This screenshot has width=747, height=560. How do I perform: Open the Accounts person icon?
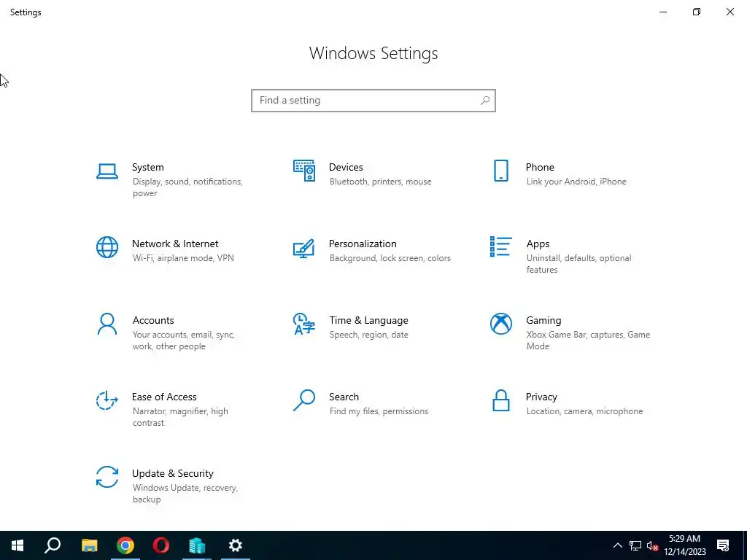[x=107, y=324]
